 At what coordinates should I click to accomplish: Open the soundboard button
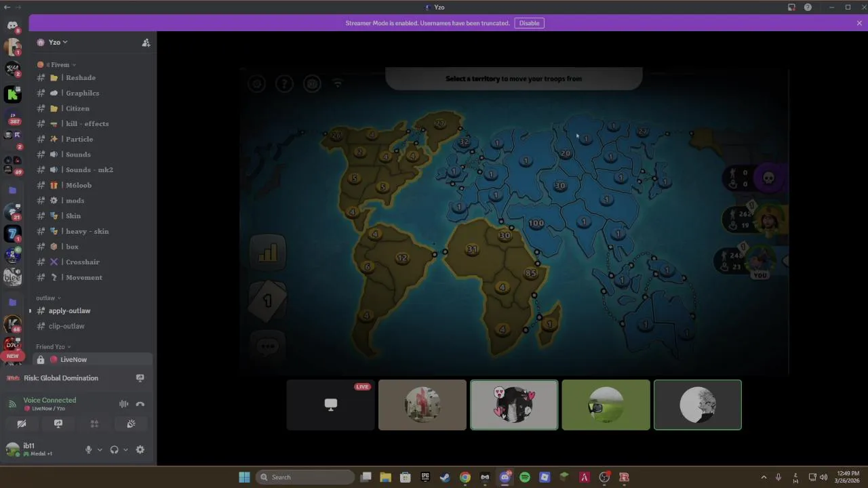[x=131, y=424]
